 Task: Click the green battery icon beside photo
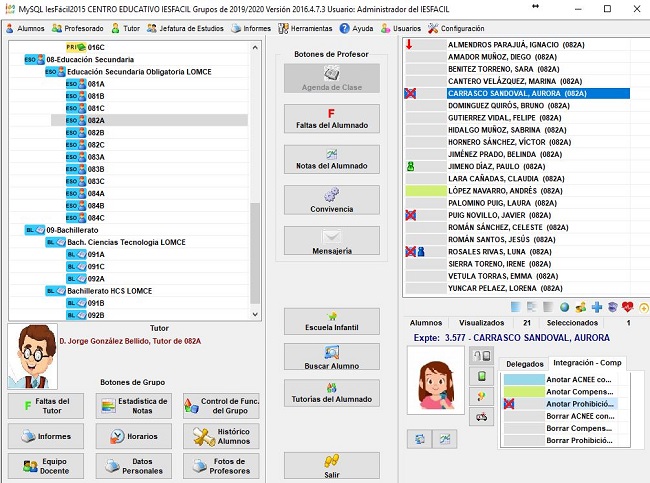click(x=481, y=376)
